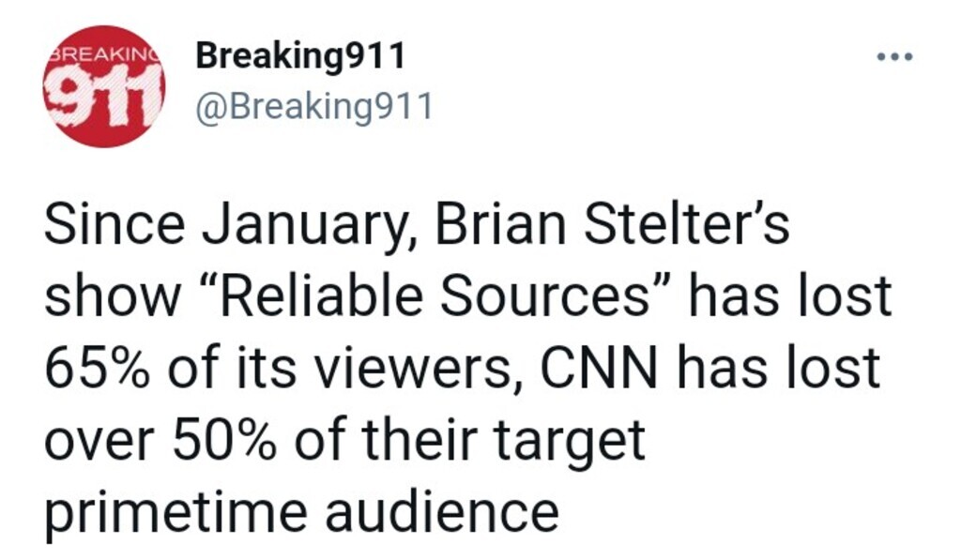Click the word "target" in the tweet
Screen dimensions: 961x560
pyautogui.click(x=574, y=441)
